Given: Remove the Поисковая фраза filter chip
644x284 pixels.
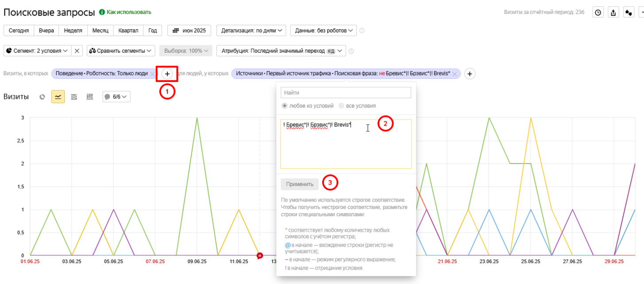Looking at the screenshot, I should [x=455, y=74].
